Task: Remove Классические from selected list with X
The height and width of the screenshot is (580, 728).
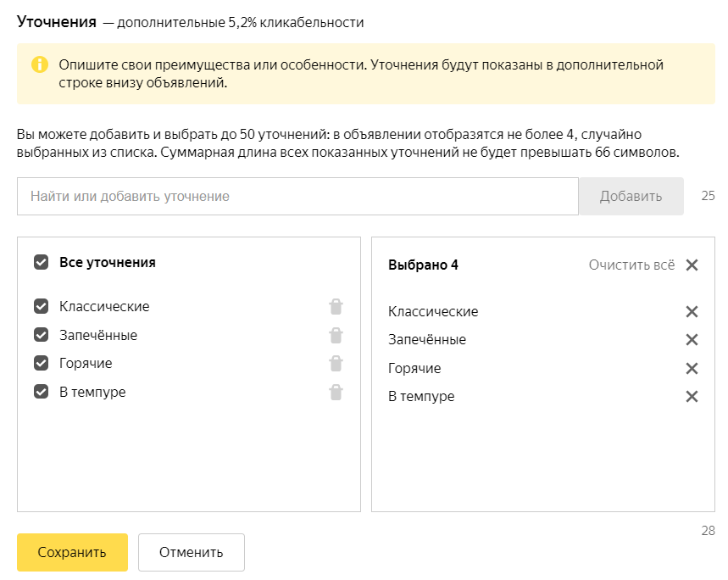Action: (x=692, y=311)
